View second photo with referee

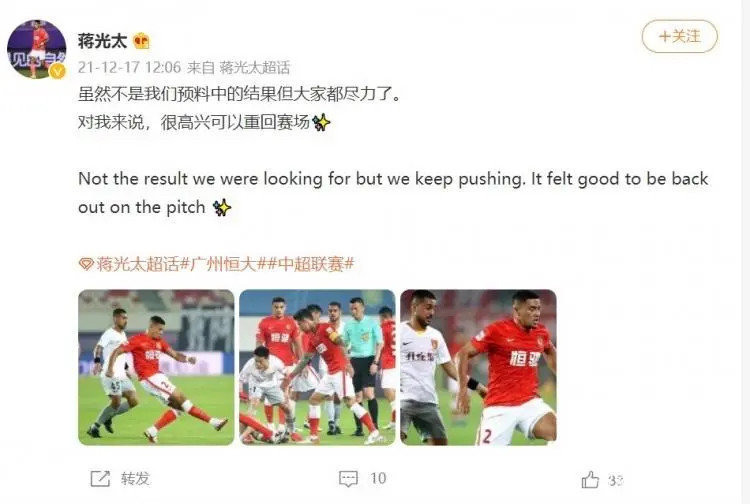pyautogui.click(x=317, y=367)
